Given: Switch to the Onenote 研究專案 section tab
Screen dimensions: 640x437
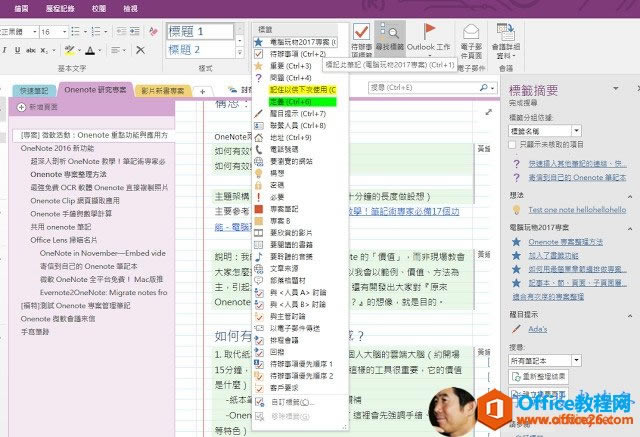Looking at the screenshot, I should [x=95, y=90].
